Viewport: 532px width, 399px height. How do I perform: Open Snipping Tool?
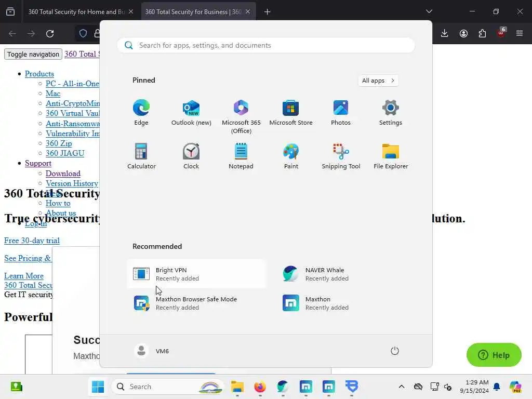point(341,156)
